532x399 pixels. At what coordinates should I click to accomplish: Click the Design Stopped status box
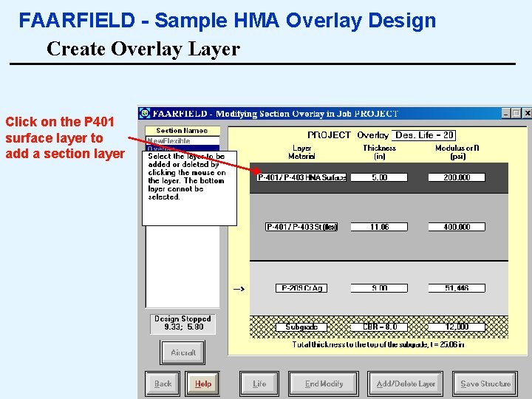(x=183, y=324)
